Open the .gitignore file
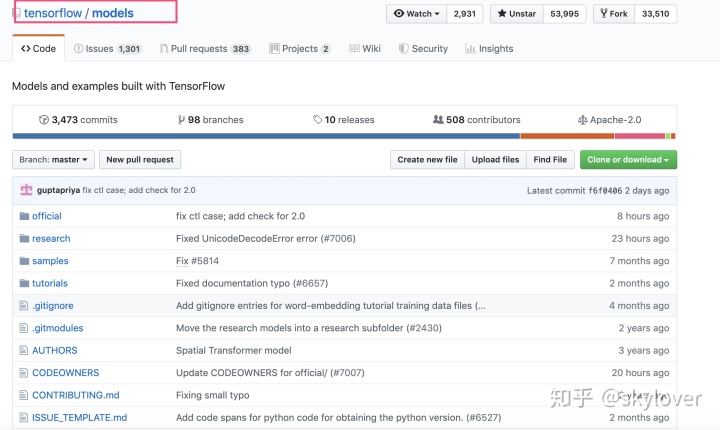 coord(53,306)
